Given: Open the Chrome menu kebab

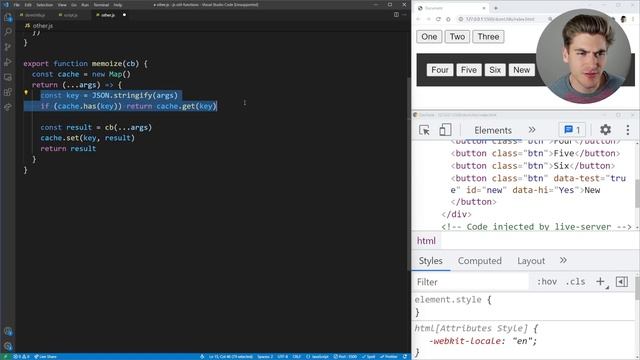Looking at the screenshot, I should [x=633, y=19].
